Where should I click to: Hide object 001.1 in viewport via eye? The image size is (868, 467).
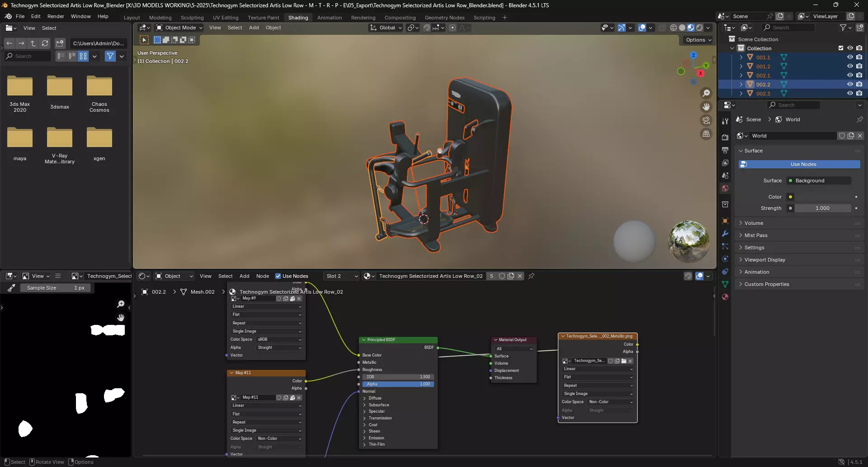pos(850,57)
